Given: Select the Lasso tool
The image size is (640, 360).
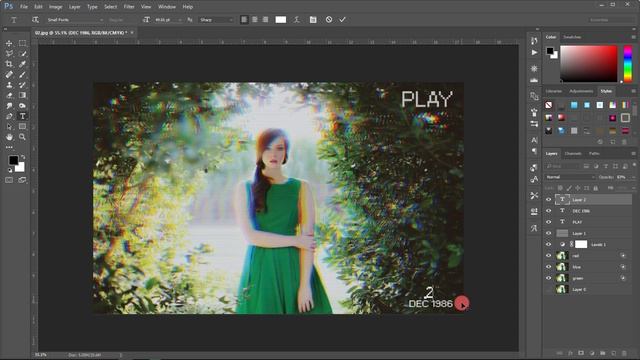Looking at the screenshot, I should tap(9, 54).
